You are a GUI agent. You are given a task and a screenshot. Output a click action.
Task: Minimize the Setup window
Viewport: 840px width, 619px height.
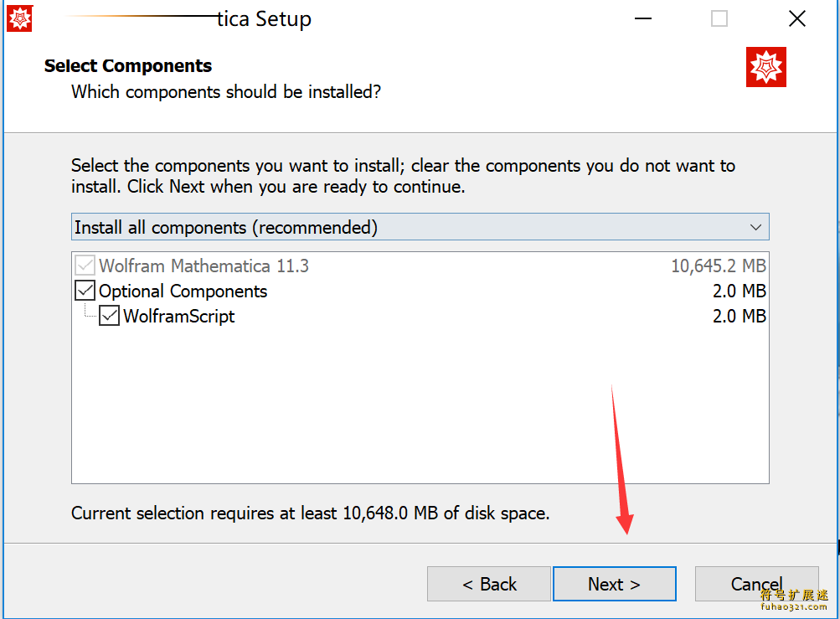pyautogui.click(x=643, y=18)
